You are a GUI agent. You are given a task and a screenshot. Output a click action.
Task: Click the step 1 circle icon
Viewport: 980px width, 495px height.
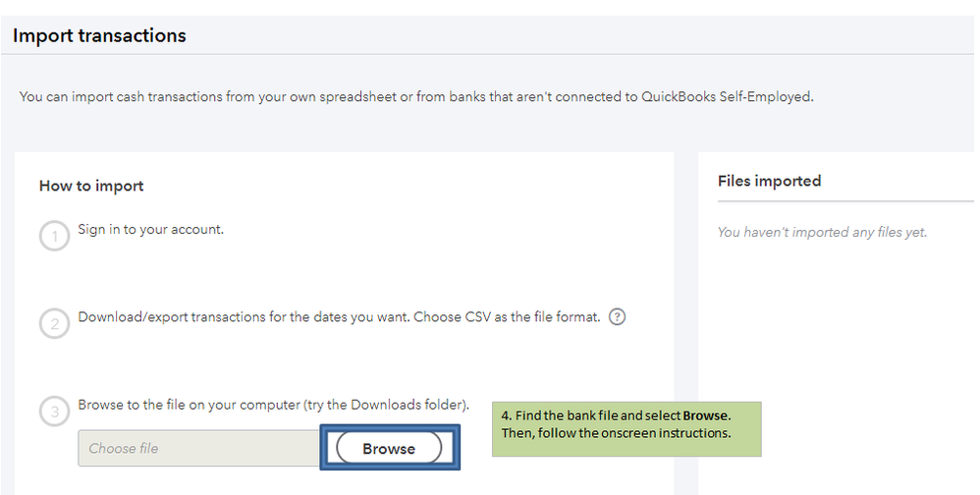click(55, 236)
